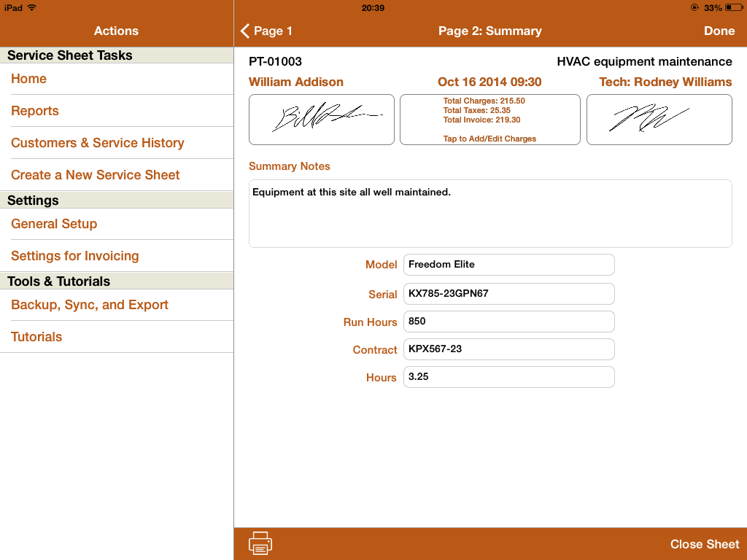The image size is (747, 560).
Task: Open General Setup settings
Action: pos(54,224)
